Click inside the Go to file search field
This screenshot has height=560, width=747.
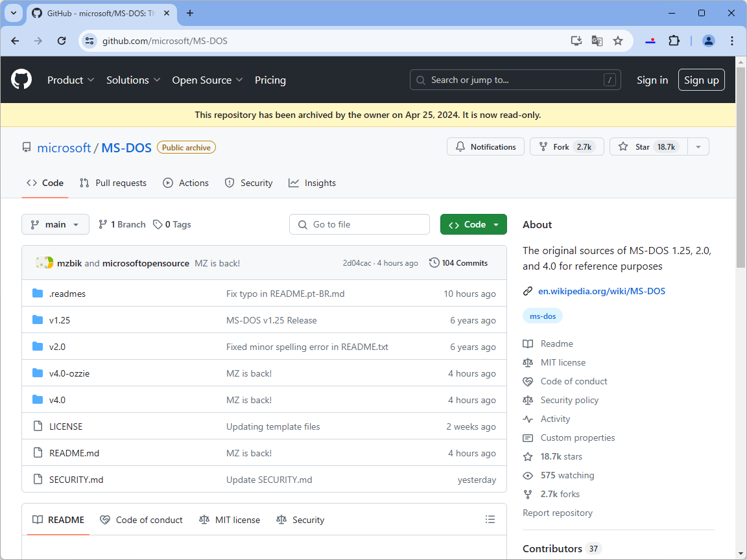pyautogui.click(x=359, y=224)
